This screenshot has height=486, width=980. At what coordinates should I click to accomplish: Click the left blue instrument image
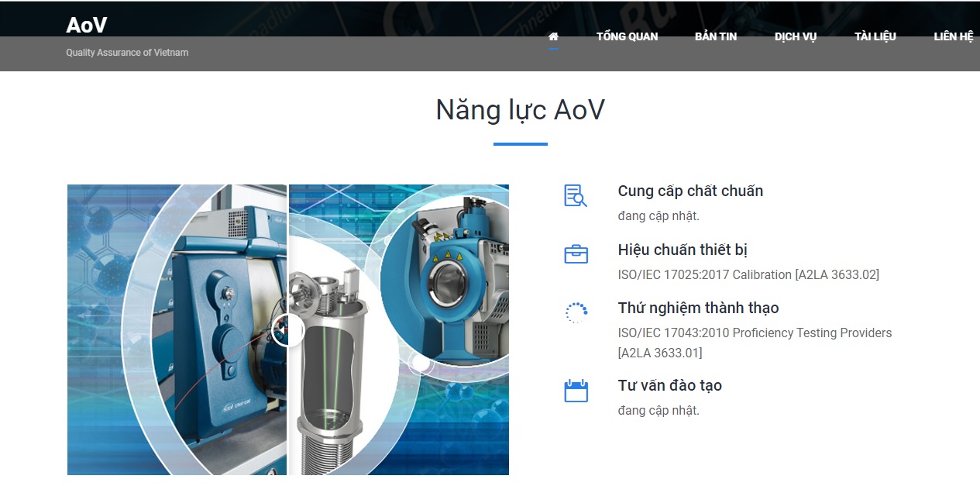click(177, 329)
